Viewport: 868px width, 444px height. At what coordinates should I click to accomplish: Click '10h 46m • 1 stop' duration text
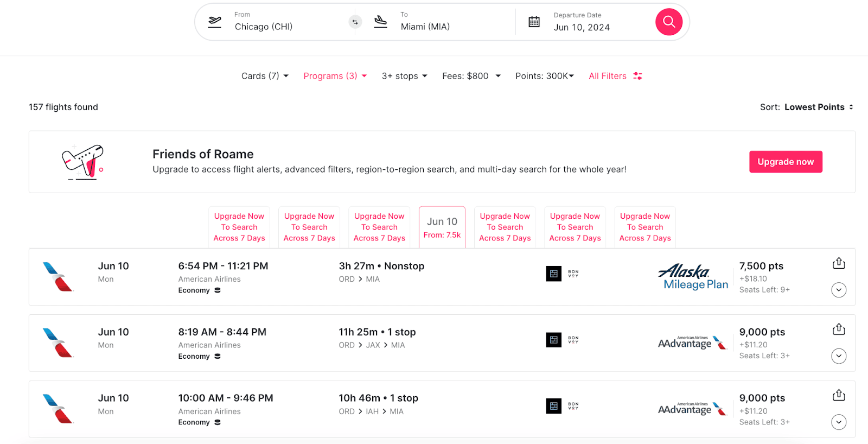click(x=378, y=398)
